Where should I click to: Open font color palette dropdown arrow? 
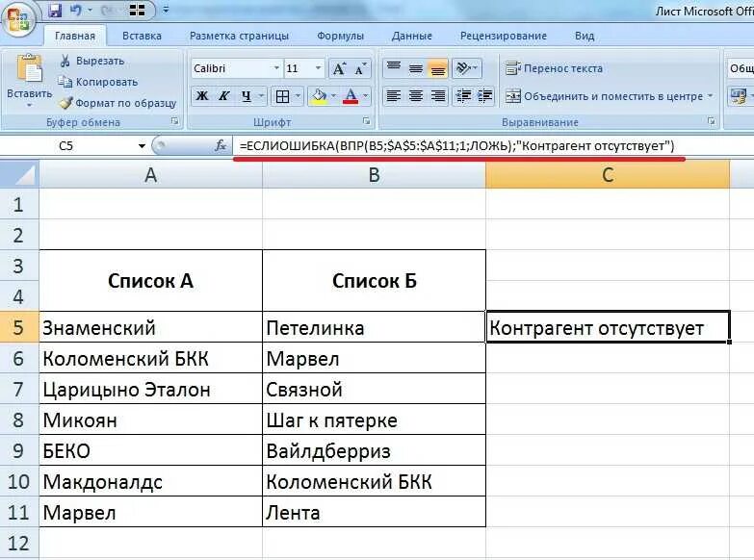366,96
